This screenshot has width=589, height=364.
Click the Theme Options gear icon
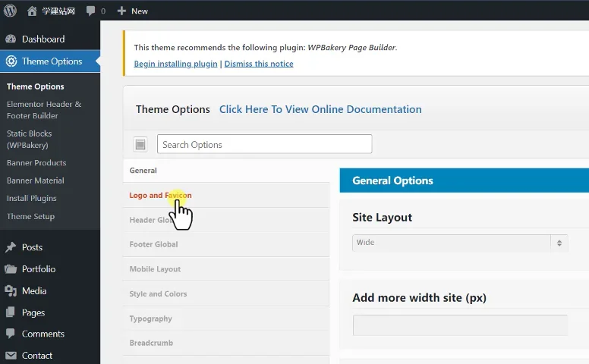(x=11, y=61)
